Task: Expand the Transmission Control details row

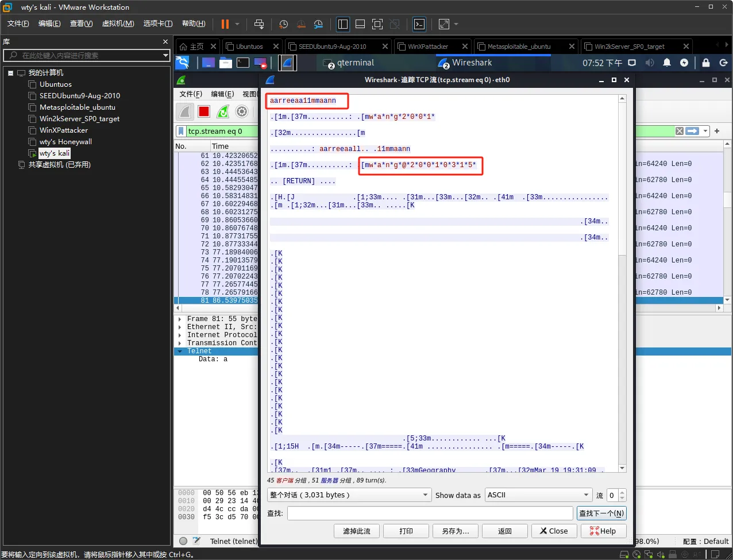Action: [180, 343]
